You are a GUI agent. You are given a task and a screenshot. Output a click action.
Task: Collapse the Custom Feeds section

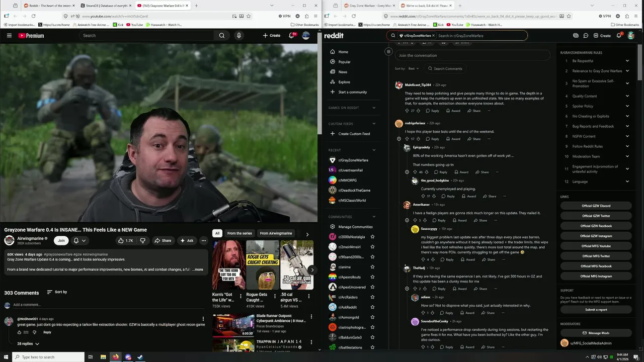(374, 124)
